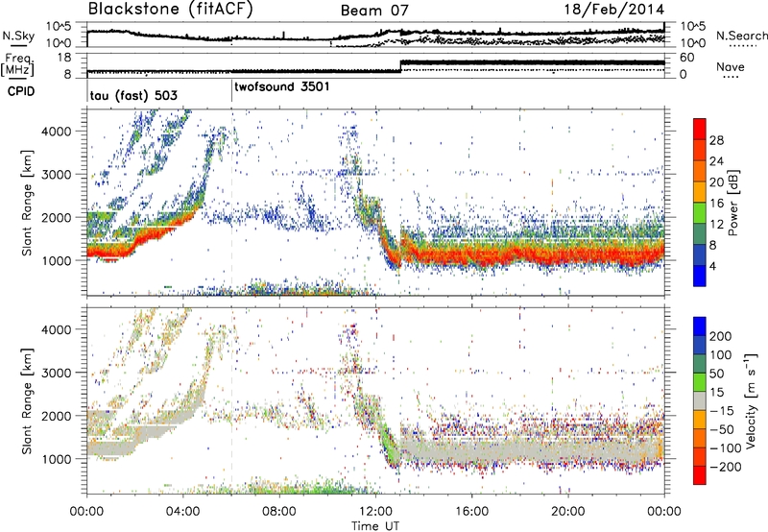This screenshot has height=532, width=768.
Task: Click the "16" tick on Power colorbar
Action: click(716, 204)
